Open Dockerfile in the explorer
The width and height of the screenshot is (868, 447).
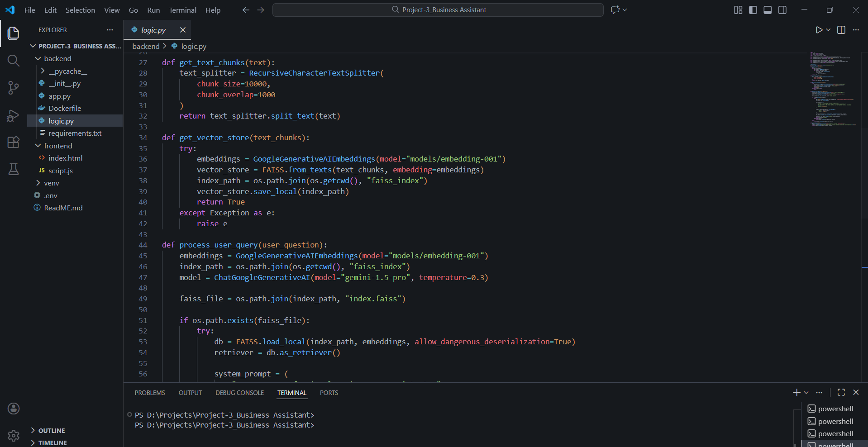(x=65, y=109)
